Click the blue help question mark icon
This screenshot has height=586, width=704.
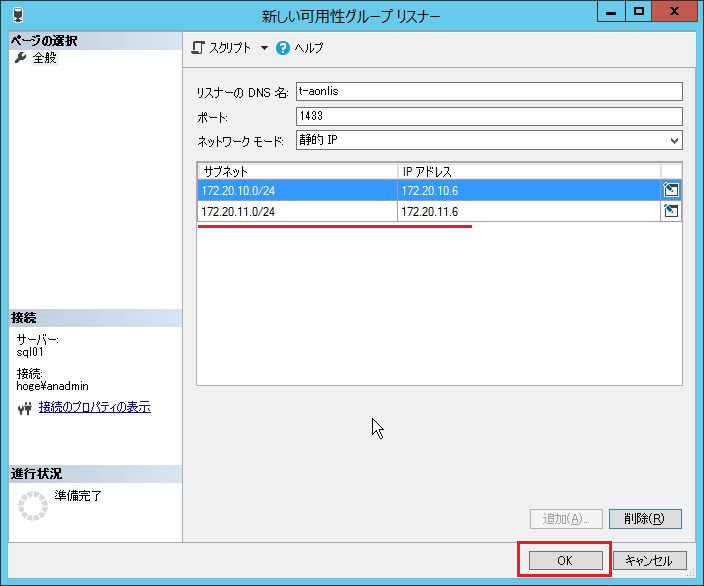tap(283, 48)
